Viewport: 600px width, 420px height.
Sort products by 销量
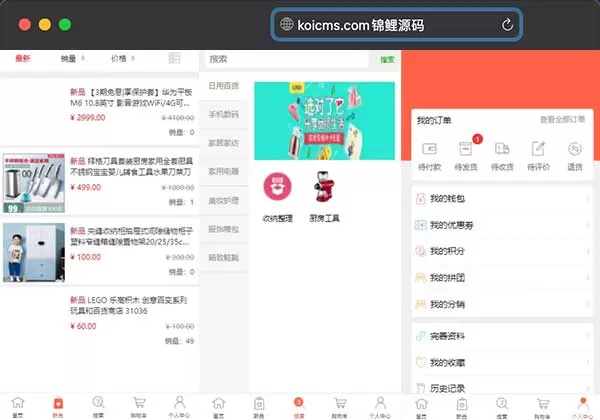(72, 59)
